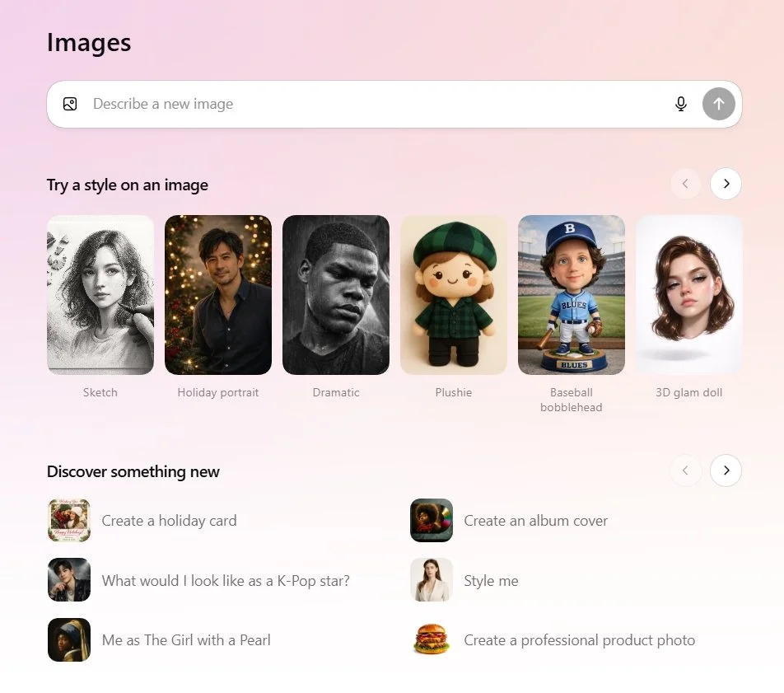Click the image attachment icon in the search bar
784x693 pixels.
pyautogui.click(x=70, y=104)
